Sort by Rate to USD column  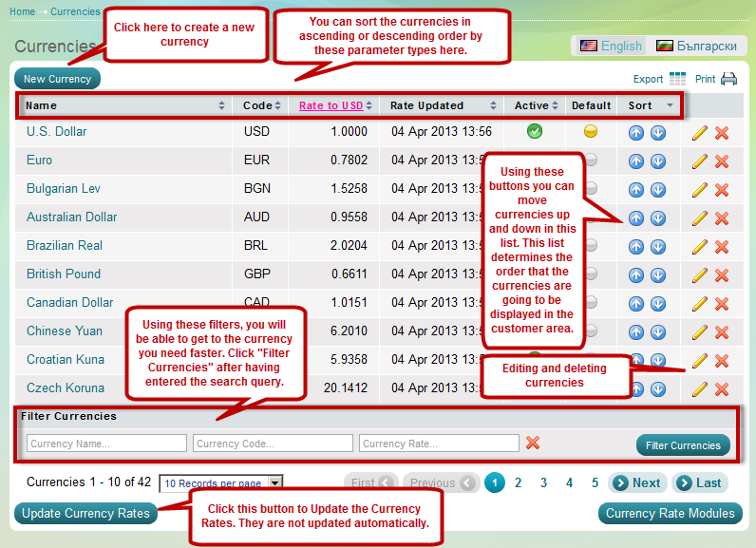[331, 105]
